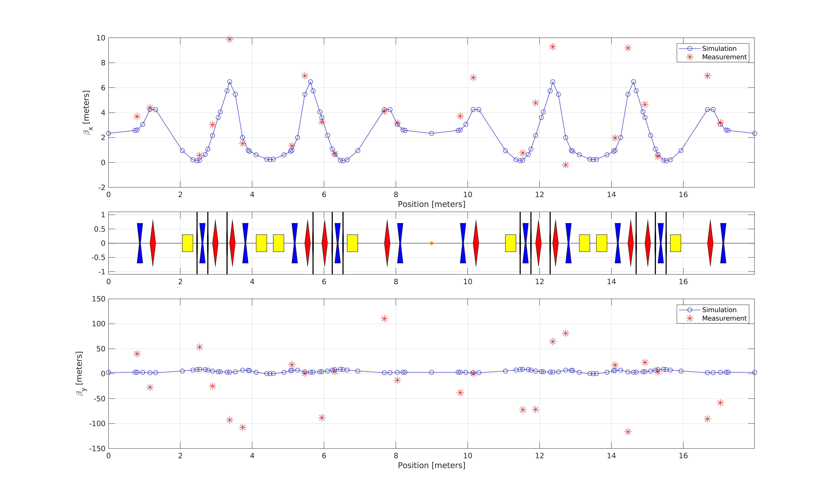Click the lowest red star in the bottom plot

(x=628, y=432)
